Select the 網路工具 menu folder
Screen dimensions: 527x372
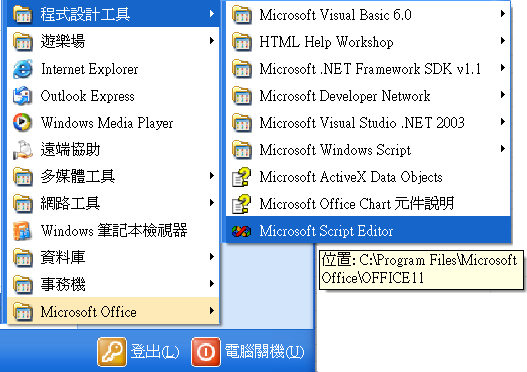[113, 203]
